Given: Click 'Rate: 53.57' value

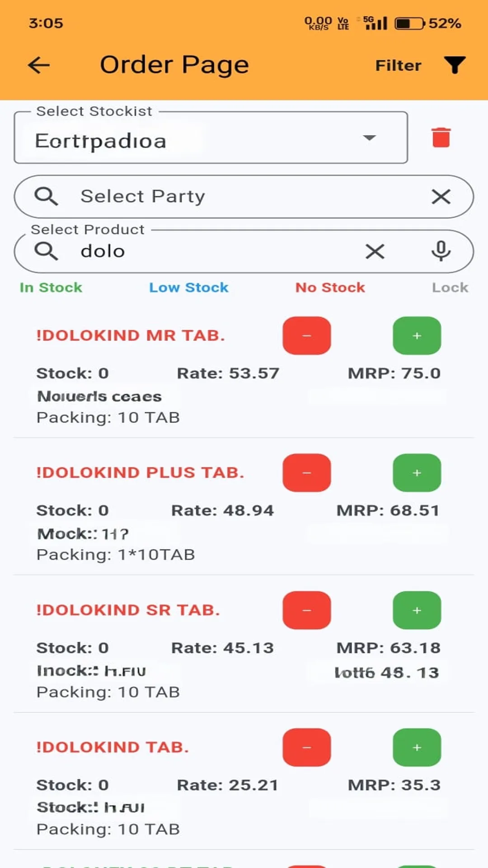Looking at the screenshot, I should [228, 373].
